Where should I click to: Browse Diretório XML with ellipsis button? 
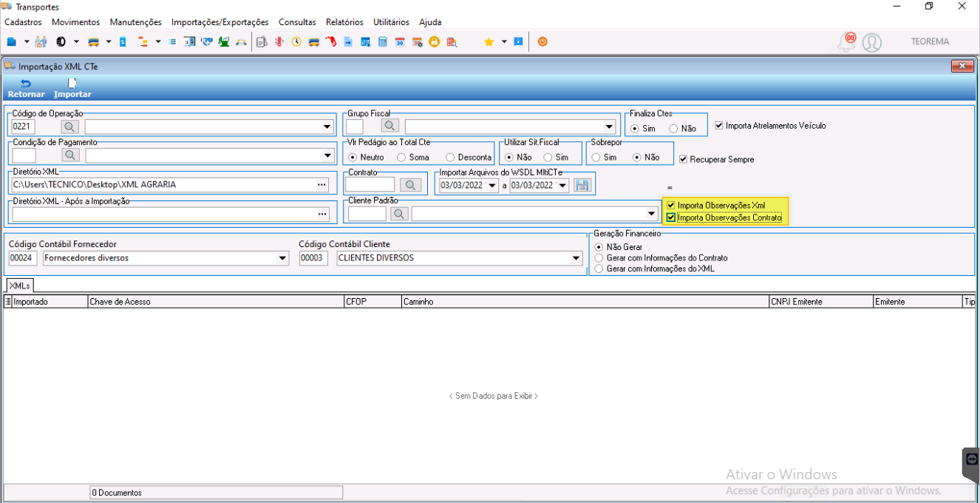[322, 184]
